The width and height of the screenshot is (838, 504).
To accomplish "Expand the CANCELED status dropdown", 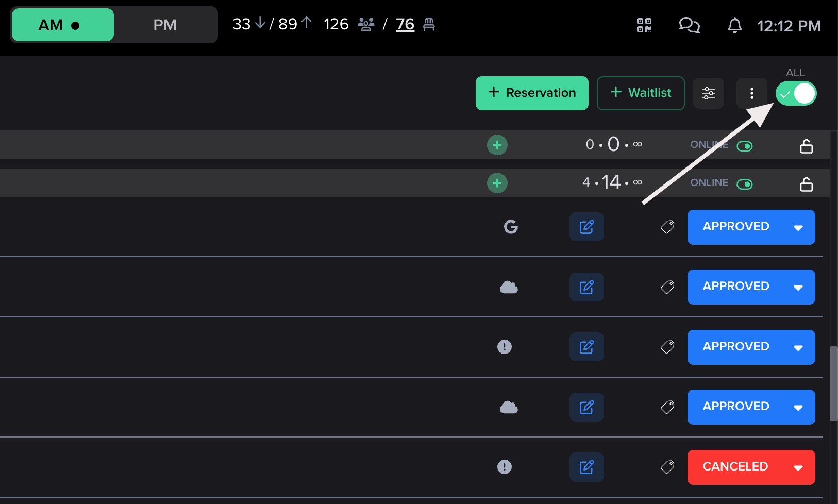I will click(x=798, y=467).
